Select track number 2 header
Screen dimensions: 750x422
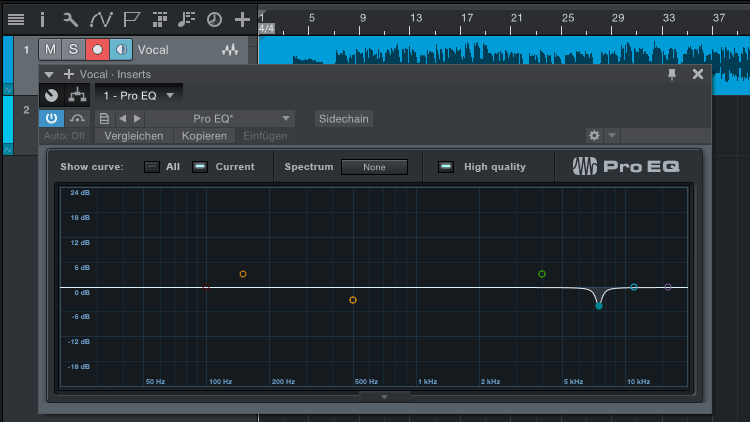pos(26,110)
